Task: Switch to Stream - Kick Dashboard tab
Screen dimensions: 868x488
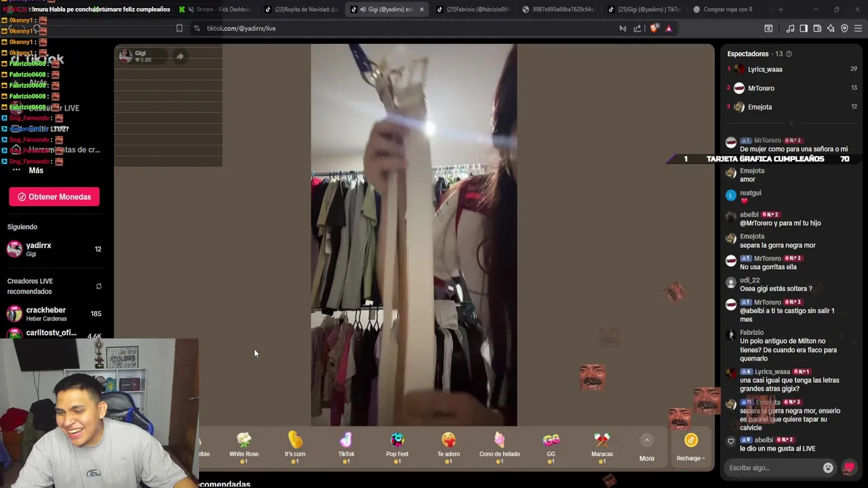Action: pos(216,9)
